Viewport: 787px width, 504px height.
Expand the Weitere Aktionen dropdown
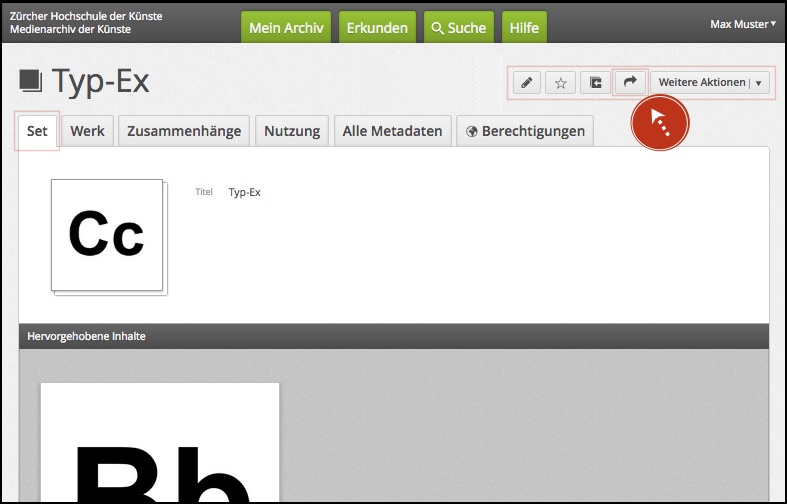[x=710, y=83]
